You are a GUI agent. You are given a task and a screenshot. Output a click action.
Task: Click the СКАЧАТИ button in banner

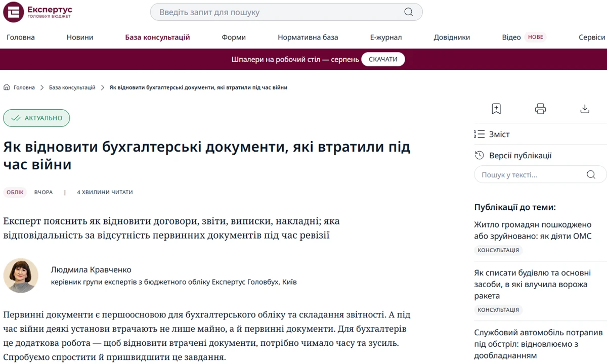click(383, 59)
